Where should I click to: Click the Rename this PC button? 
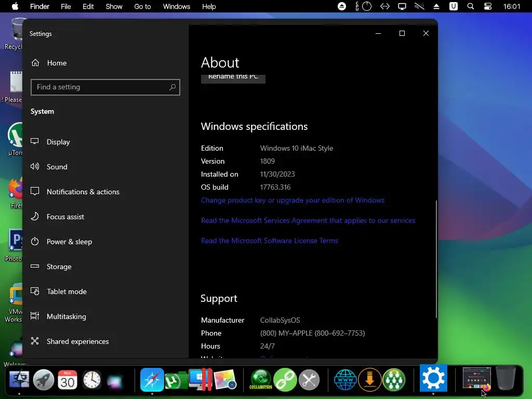click(233, 78)
